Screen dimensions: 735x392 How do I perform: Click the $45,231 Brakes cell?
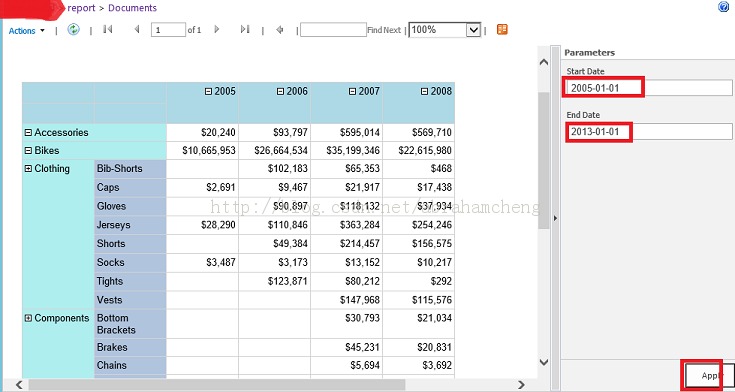point(346,347)
